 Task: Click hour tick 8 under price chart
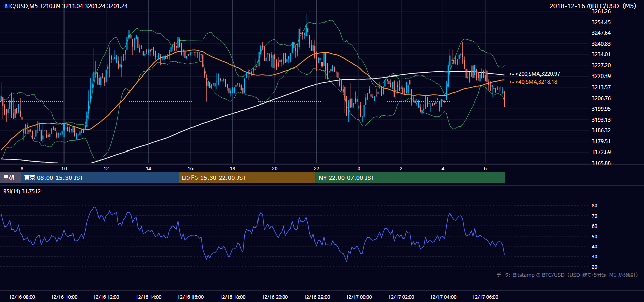[x=22, y=168]
